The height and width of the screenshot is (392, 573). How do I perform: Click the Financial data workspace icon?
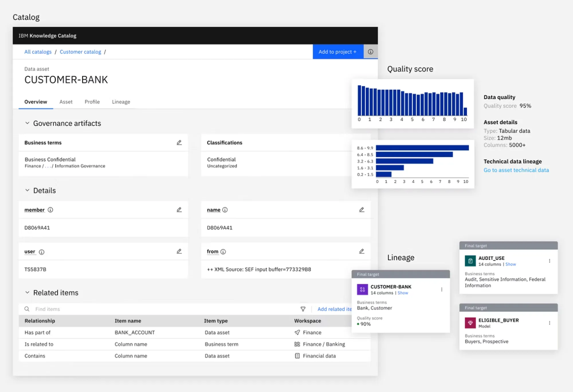[297, 356]
